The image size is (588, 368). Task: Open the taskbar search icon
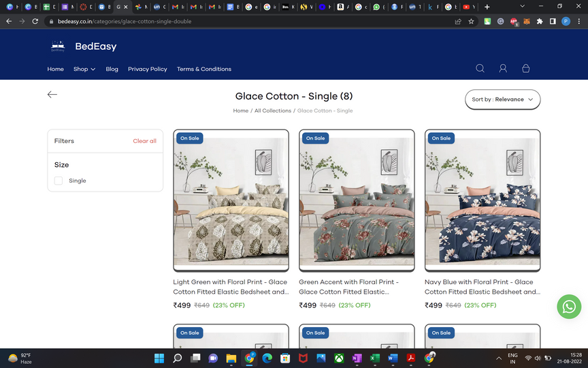coord(178,358)
